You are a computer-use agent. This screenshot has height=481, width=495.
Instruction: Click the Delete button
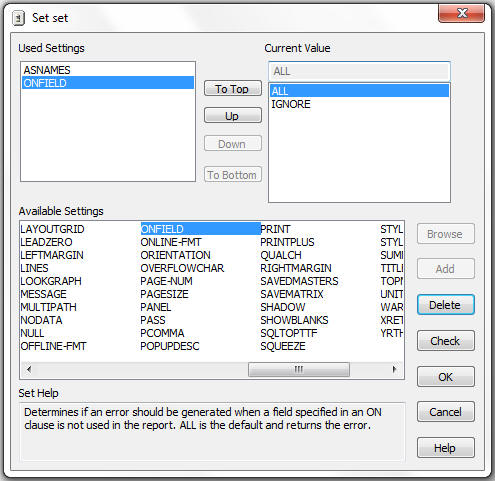coord(446,305)
